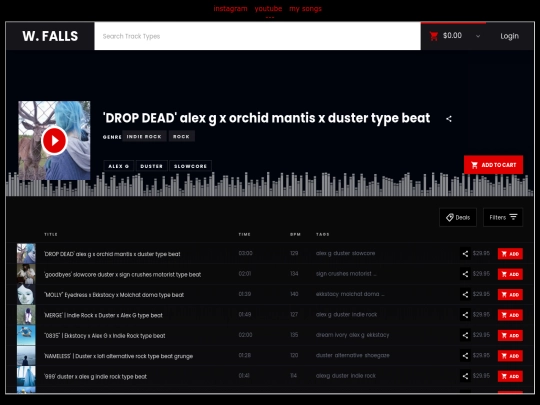The width and height of the screenshot is (540, 405).
Task: Share the '0835' Ekkstacy track
Action: (465, 335)
